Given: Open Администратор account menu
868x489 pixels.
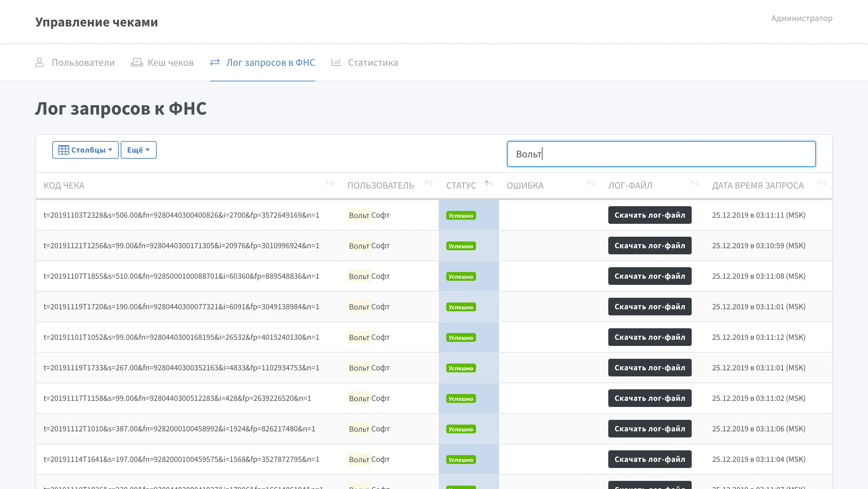Looking at the screenshot, I should click(802, 18).
